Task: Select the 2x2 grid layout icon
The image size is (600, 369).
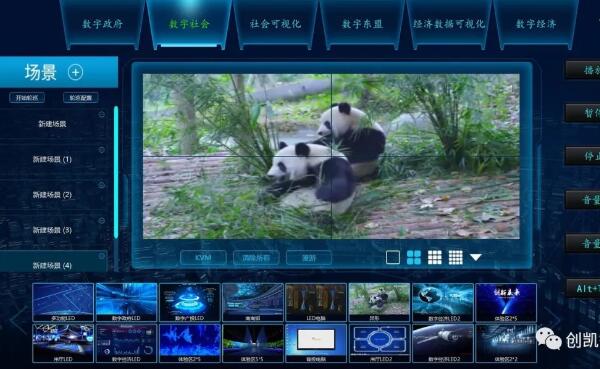Action: point(414,257)
